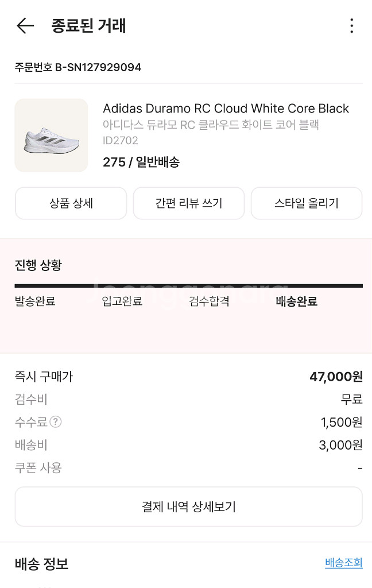Tap the 배송 정보 section heading
The height and width of the screenshot is (588, 372).
click(41, 564)
